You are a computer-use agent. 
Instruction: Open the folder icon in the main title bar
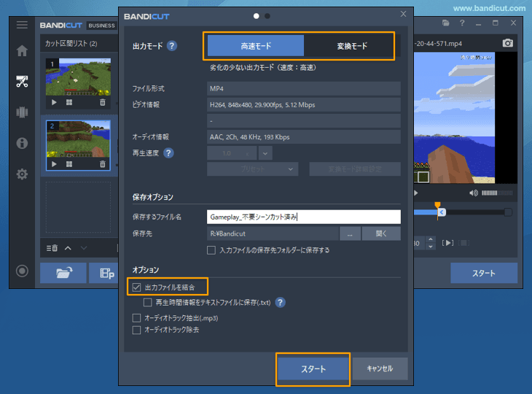446,23
